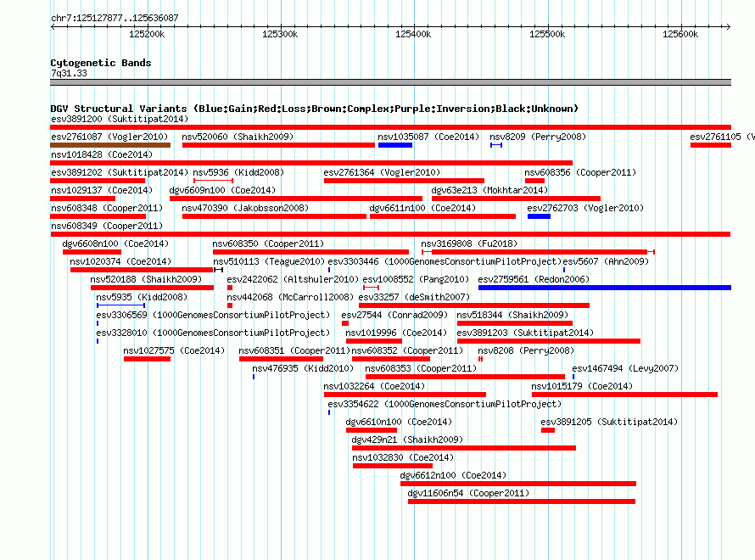
Task: Select dgv429n21 (Shaikh2009) label
Action: (407, 440)
